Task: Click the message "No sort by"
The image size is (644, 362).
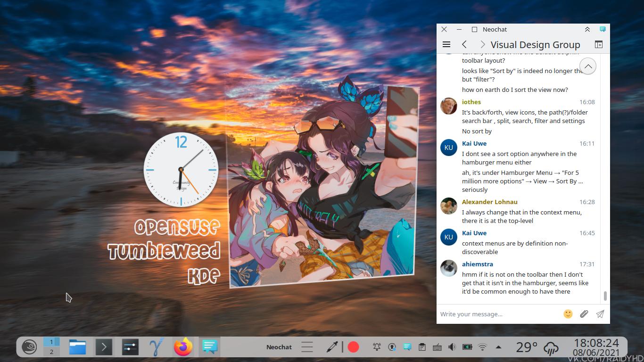Action: [477, 131]
